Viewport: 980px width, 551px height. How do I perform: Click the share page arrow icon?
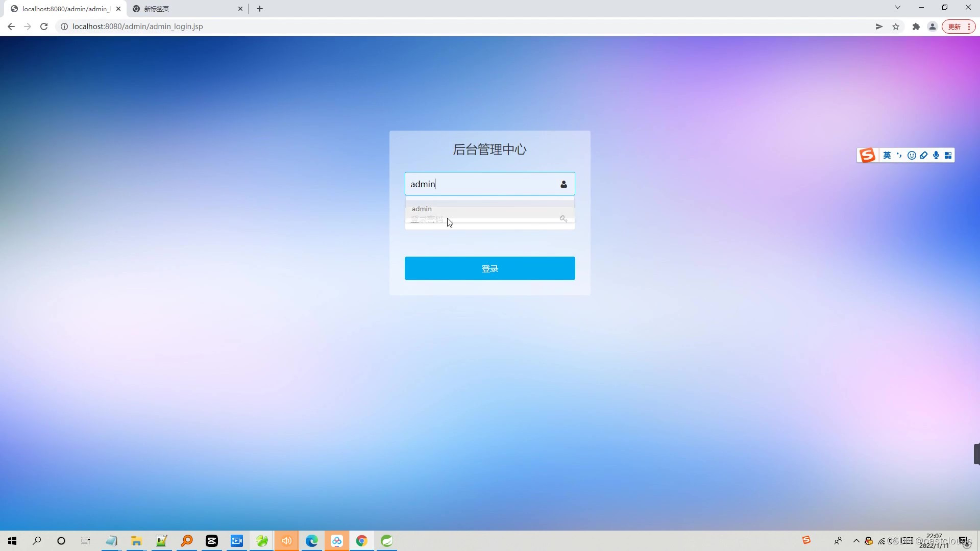pos(879,27)
